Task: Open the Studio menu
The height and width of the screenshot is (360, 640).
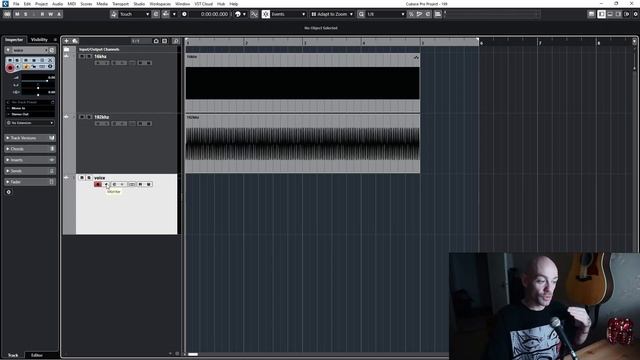Action: point(139,4)
